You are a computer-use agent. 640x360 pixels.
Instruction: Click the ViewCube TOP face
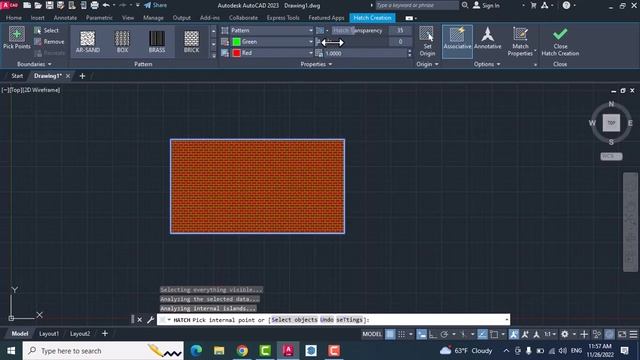[x=611, y=122]
